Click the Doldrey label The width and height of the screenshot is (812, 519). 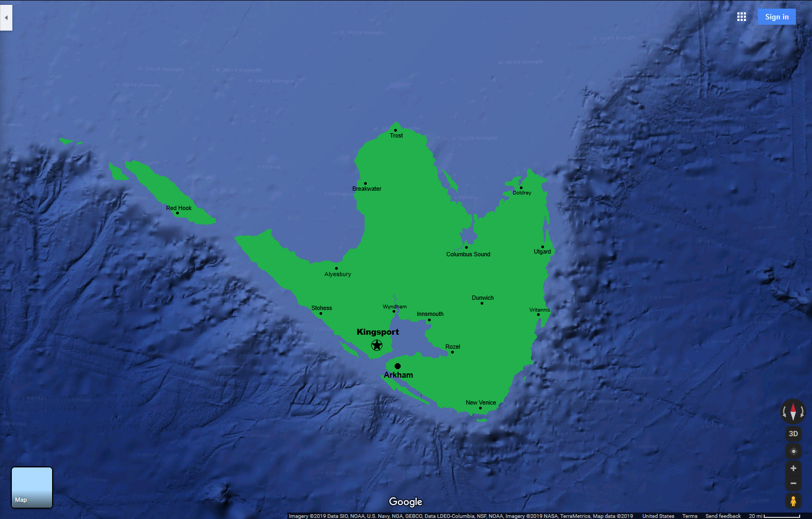pyautogui.click(x=522, y=192)
